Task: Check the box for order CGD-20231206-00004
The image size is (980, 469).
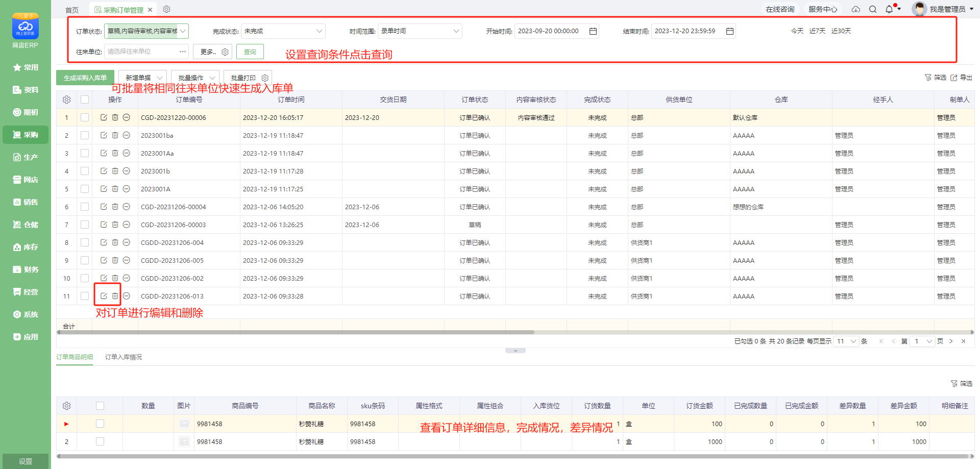Action: (85, 207)
